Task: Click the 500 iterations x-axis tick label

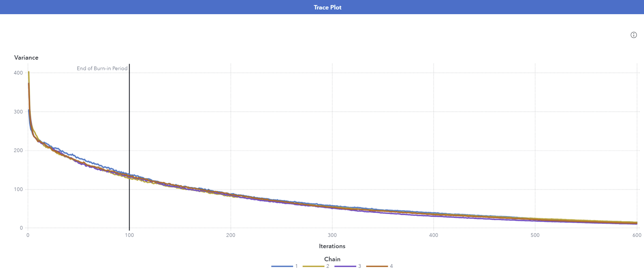Action: (535, 235)
